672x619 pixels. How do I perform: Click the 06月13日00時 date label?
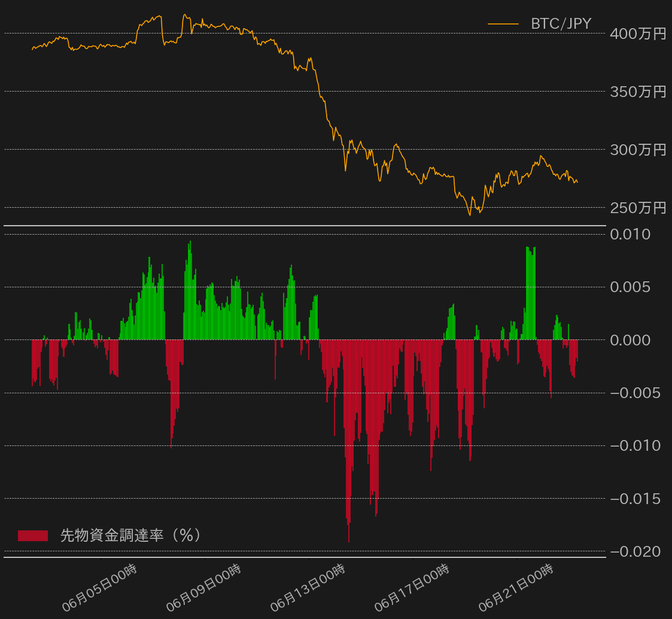pos(308,588)
